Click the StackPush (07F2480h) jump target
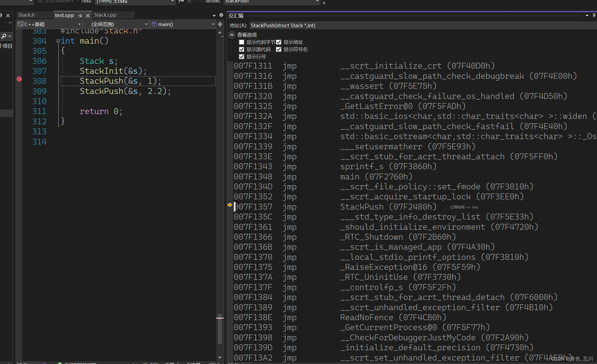 coord(388,207)
